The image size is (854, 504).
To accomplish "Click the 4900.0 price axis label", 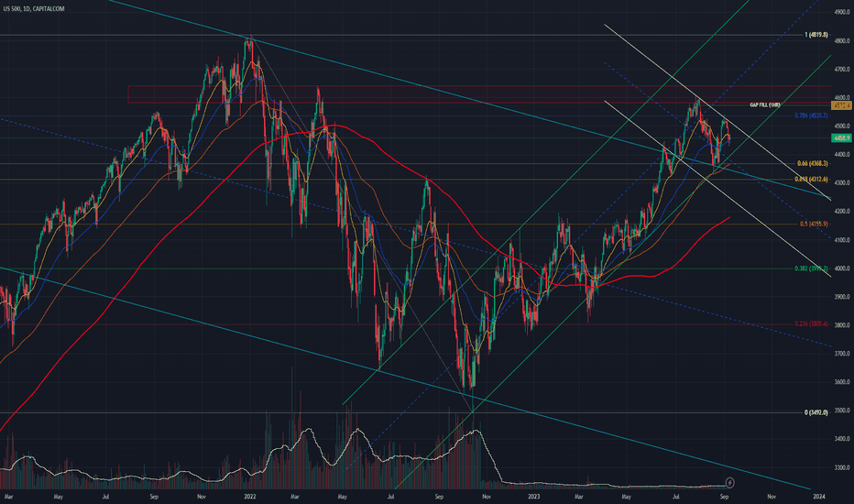I will click(x=842, y=12).
